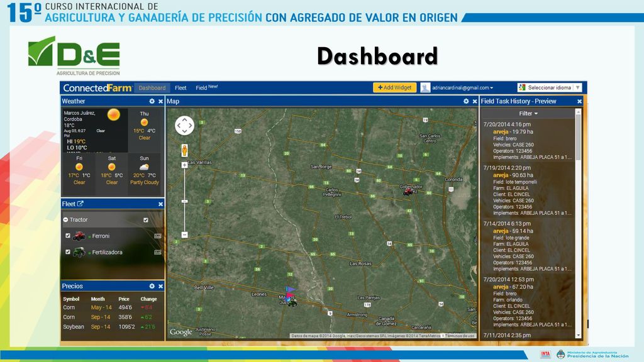644x362 pixels.
Task: Open the arveja 90.63 ha task
Action: click(513, 175)
